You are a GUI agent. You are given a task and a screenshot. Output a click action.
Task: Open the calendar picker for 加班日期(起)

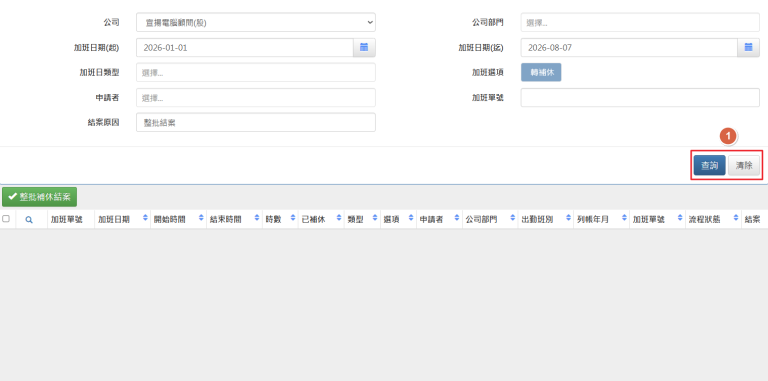click(x=364, y=48)
